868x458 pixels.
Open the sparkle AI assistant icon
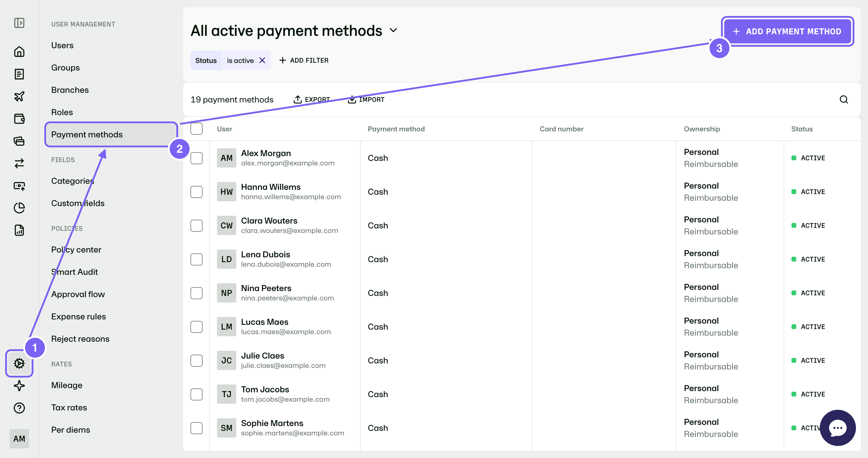19,386
